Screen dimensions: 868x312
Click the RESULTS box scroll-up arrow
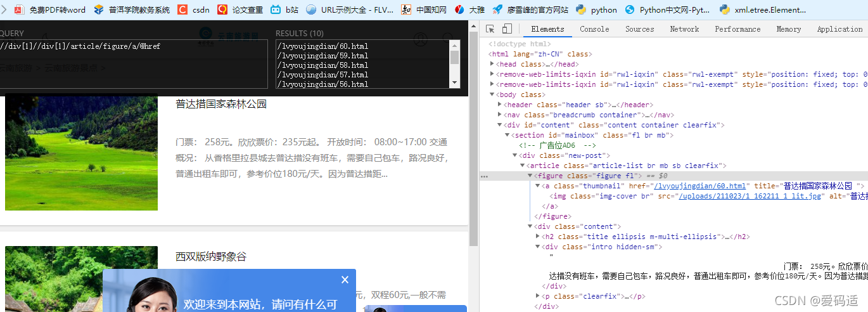[454, 45]
